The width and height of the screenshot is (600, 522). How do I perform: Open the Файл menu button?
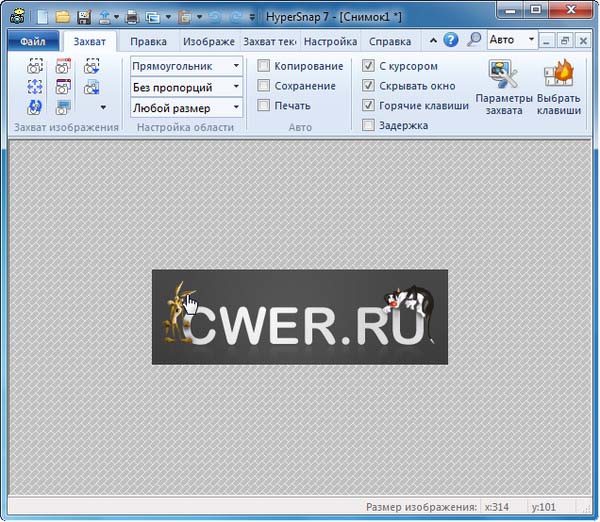coord(33,42)
